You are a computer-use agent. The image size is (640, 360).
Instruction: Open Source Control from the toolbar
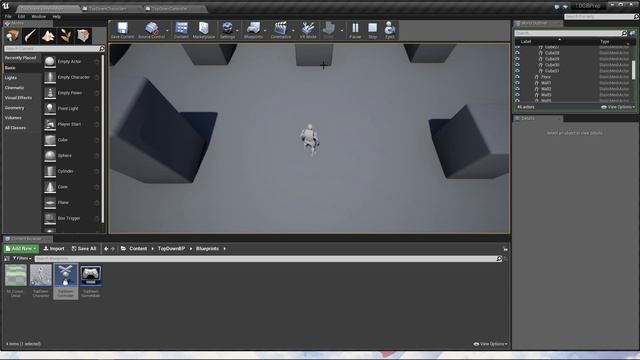pos(151,31)
